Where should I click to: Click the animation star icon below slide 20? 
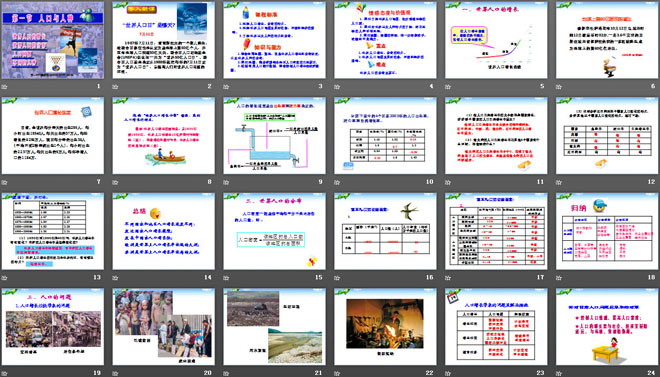tap(115, 373)
